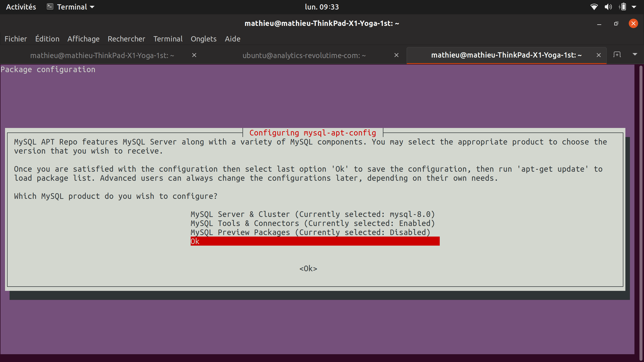Open the Fichier menu

pyautogui.click(x=16, y=39)
